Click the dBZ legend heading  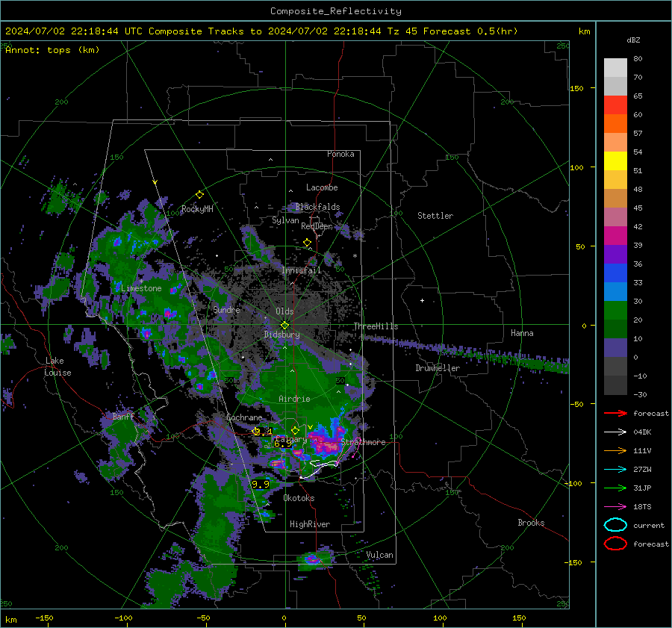coord(633,40)
